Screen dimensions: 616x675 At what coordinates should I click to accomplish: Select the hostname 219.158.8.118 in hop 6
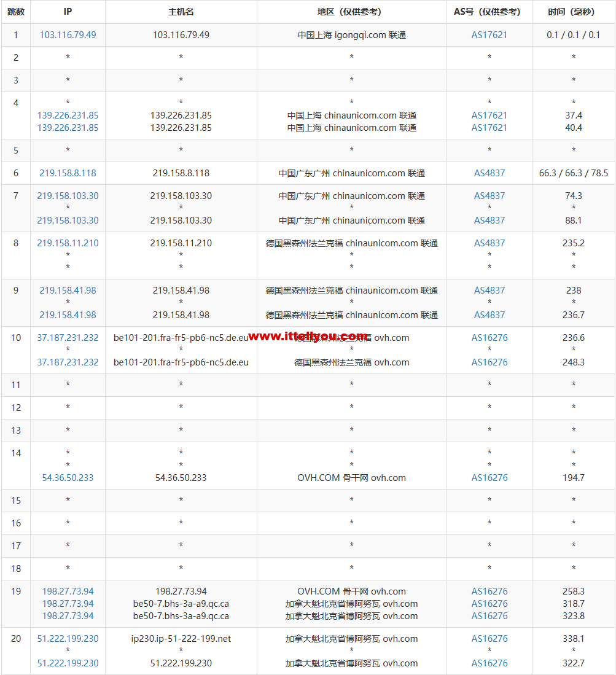181,173
